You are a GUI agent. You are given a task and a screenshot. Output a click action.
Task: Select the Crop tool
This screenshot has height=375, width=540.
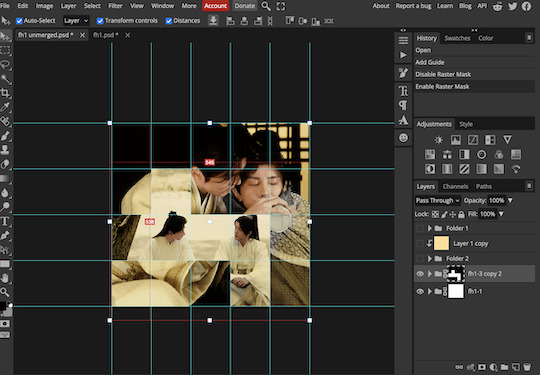[x=6, y=93]
